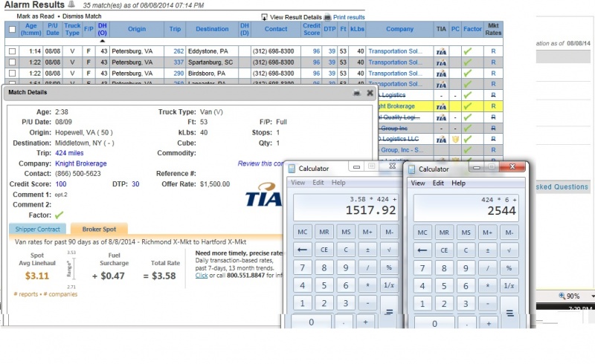Click square root key in right Calculator
Viewport: 595px width, 364px height.
[x=509, y=250]
